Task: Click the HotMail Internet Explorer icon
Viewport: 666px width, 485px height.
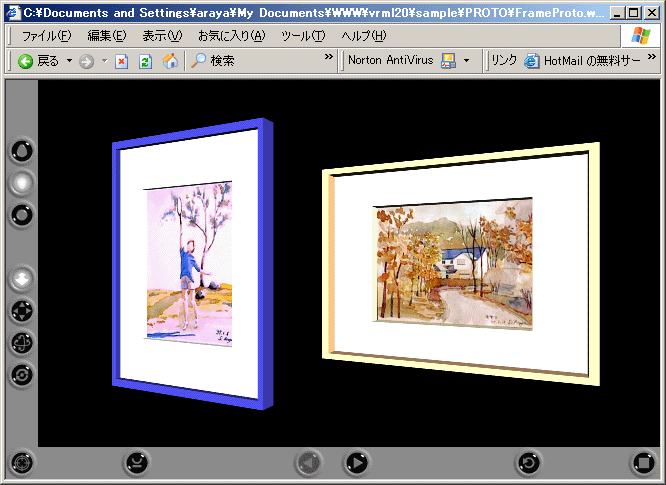Action: (x=531, y=61)
